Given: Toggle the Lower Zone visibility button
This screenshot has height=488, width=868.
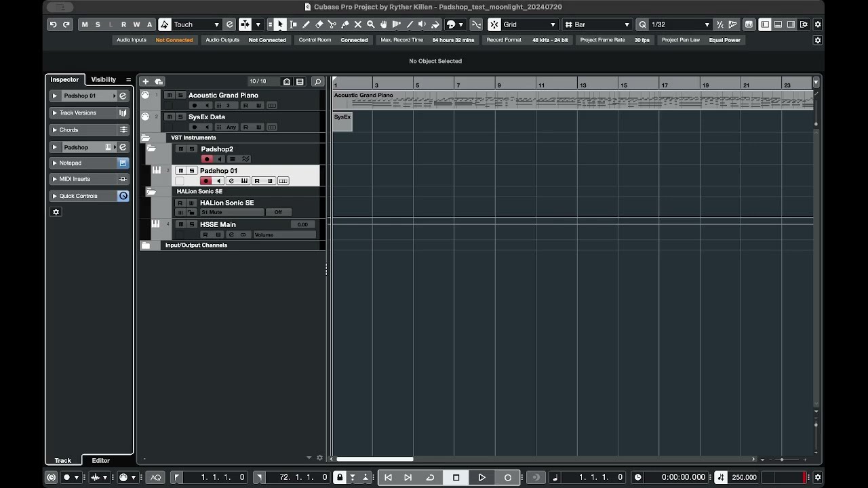Looking at the screenshot, I should 778,24.
